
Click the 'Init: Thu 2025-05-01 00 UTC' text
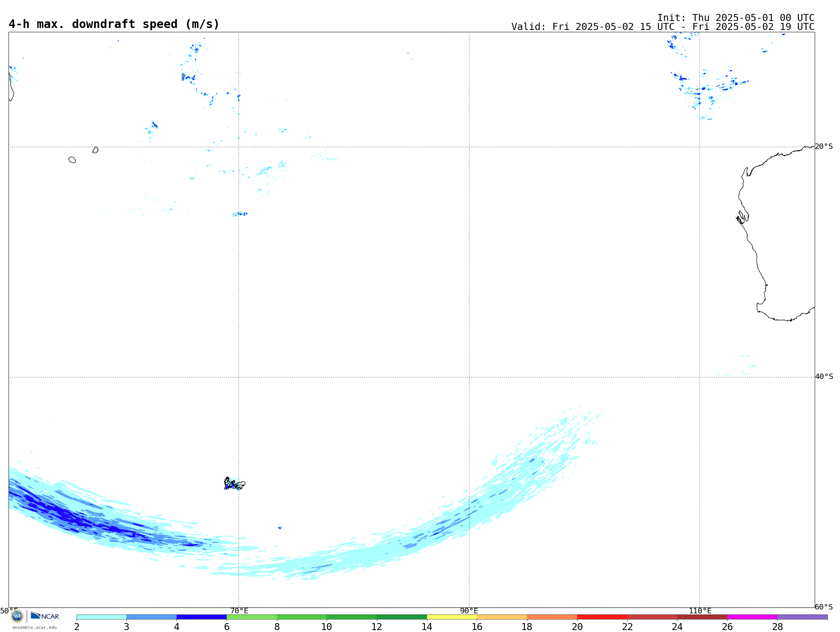(x=736, y=18)
